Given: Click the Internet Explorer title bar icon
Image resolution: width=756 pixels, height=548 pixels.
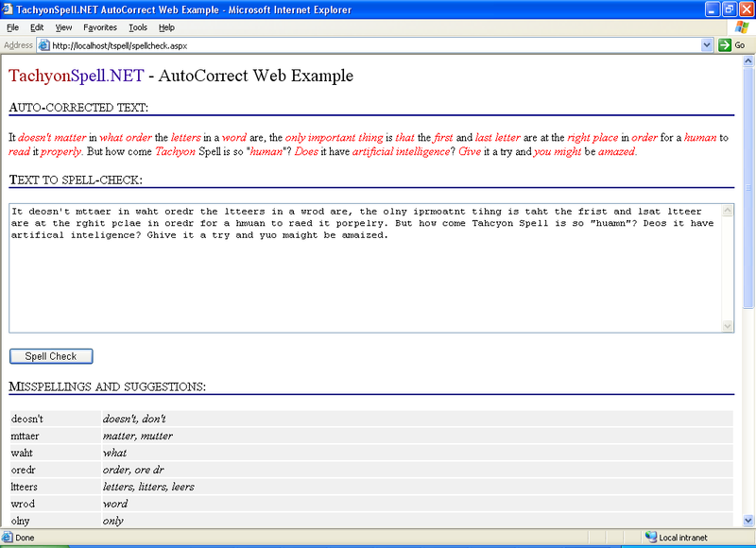Looking at the screenshot, I should [x=8, y=9].
